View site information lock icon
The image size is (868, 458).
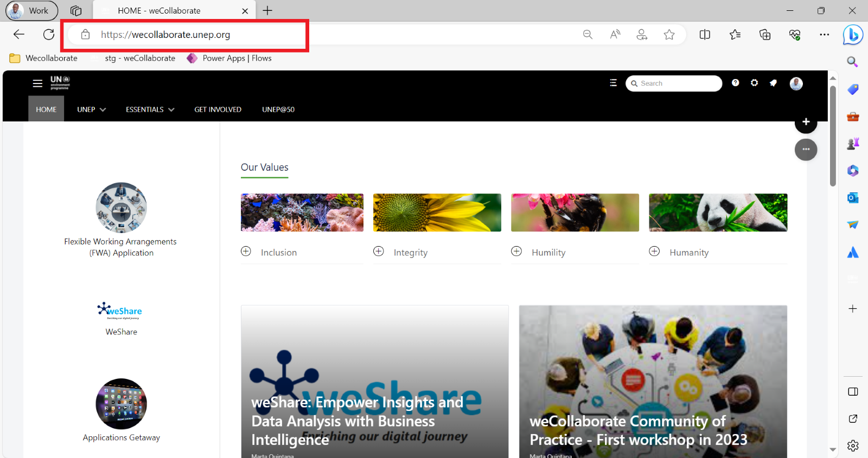pos(85,35)
